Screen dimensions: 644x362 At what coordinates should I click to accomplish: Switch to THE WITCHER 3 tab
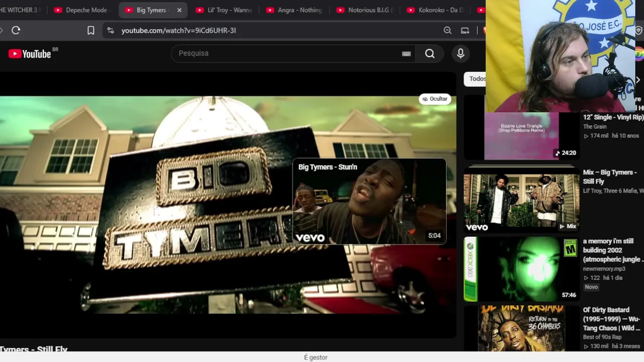coord(21,10)
